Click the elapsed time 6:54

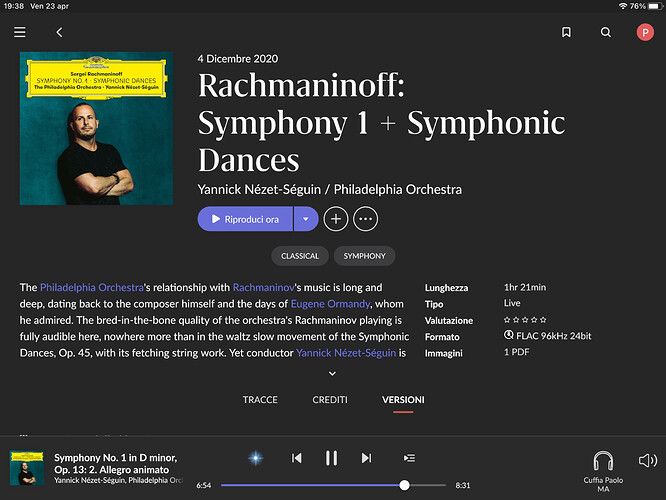point(203,485)
